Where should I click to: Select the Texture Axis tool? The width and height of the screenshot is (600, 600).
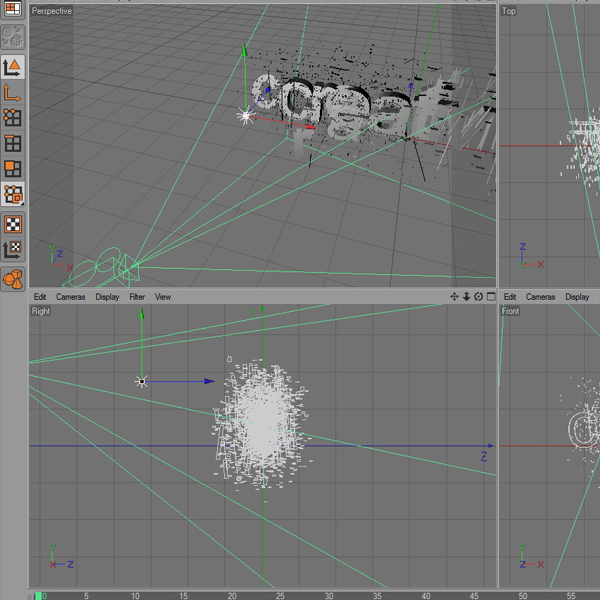[13, 249]
